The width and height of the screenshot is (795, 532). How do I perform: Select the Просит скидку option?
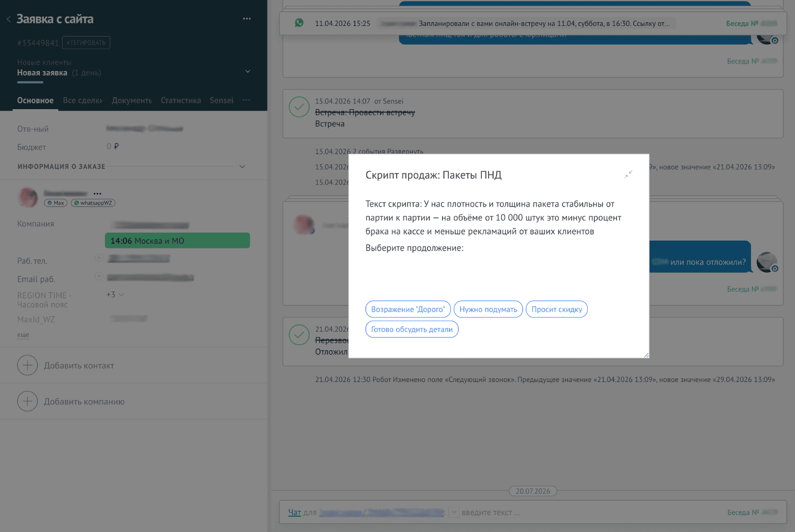pos(556,309)
